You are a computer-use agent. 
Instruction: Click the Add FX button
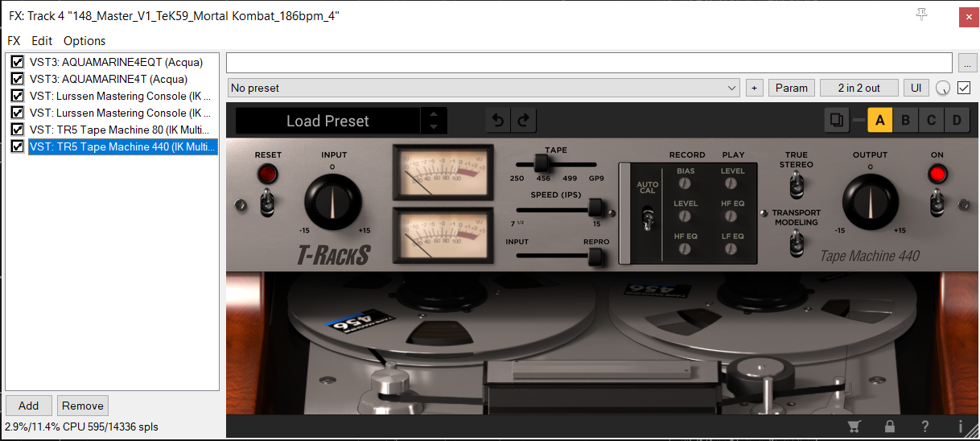[x=29, y=406]
